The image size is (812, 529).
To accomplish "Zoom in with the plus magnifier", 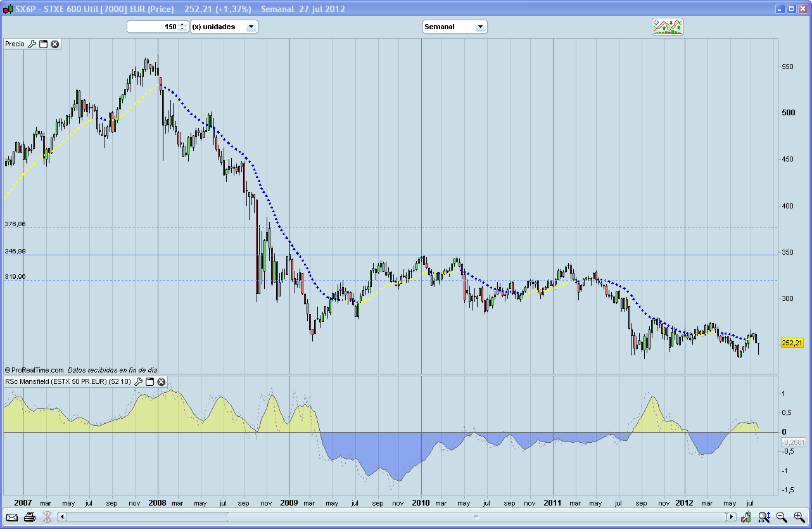I will (799, 517).
